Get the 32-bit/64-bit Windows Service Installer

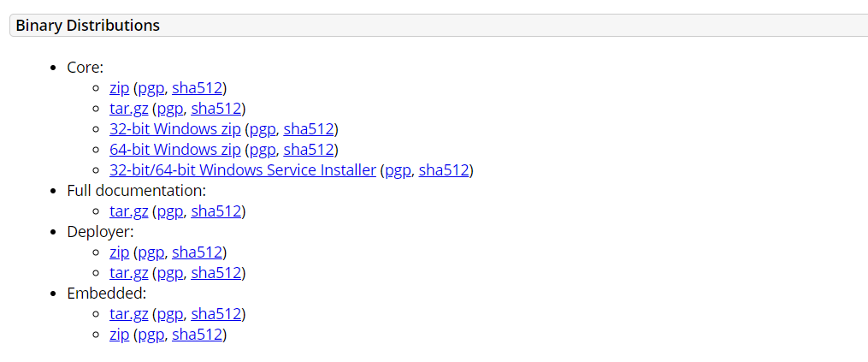tap(243, 170)
